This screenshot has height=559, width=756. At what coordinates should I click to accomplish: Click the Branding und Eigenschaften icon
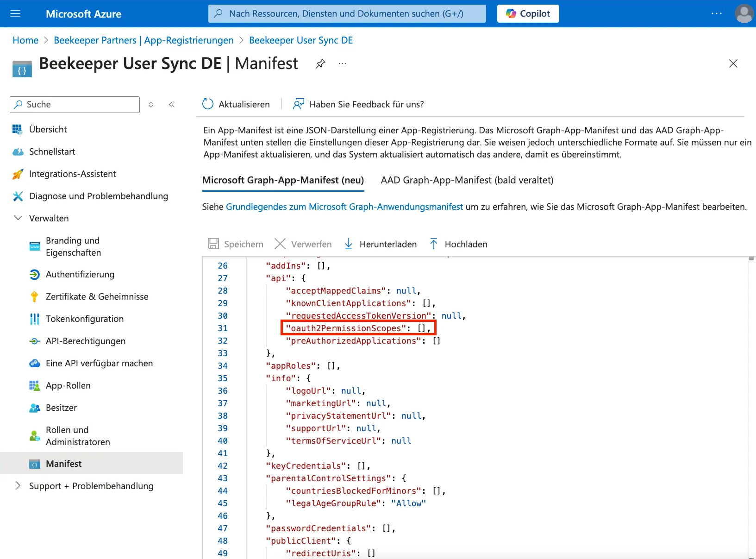(x=35, y=246)
